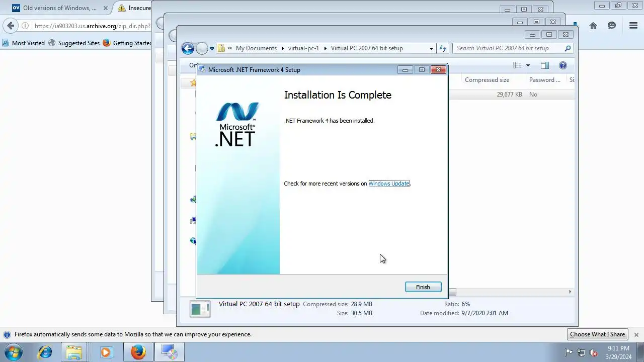Image resolution: width=644 pixels, height=362 pixels.
Task: Show Firefox site information icon
Action: coord(25,26)
